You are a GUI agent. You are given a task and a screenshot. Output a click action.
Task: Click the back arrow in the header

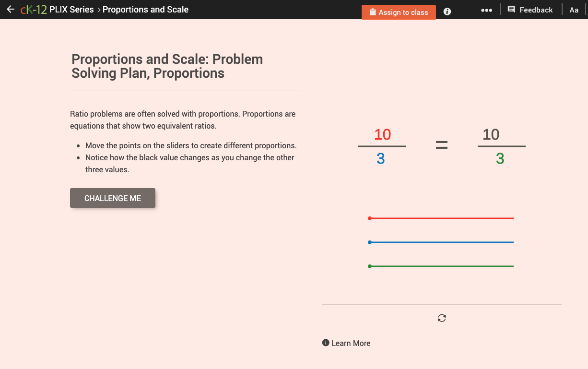coord(11,9)
